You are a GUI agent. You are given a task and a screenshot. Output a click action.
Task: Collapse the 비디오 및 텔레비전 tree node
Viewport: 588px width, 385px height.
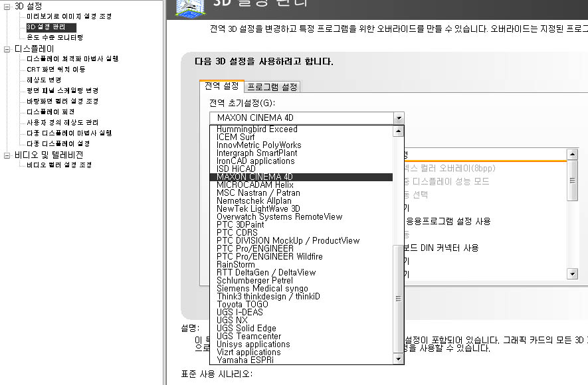click(7, 155)
